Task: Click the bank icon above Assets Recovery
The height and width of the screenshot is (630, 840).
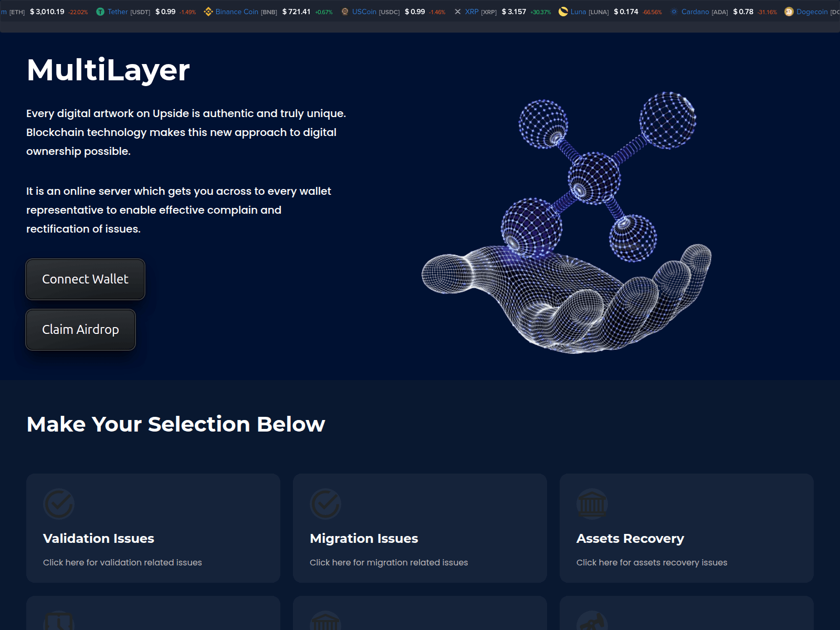Action: 592,504
